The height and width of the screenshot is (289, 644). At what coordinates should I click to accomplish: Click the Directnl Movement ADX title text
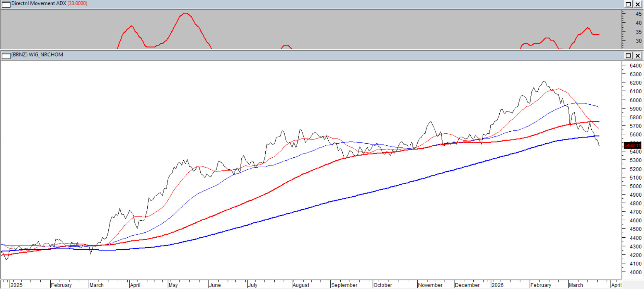[38, 3]
